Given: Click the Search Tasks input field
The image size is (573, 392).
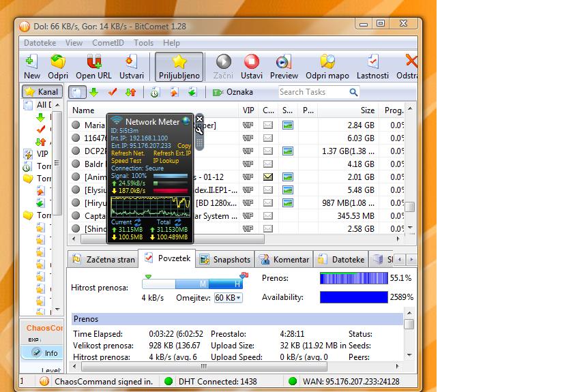Looking at the screenshot, I should pos(312,92).
